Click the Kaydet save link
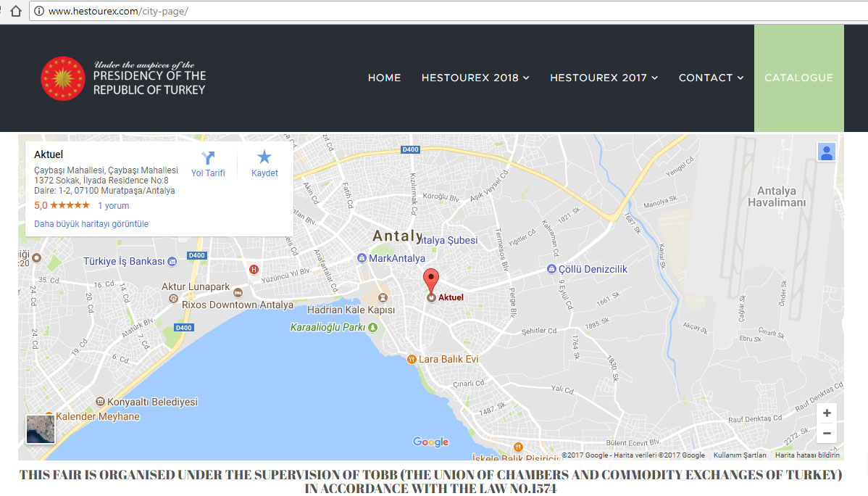The height and width of the screenshot is (496, 868). 264,173
